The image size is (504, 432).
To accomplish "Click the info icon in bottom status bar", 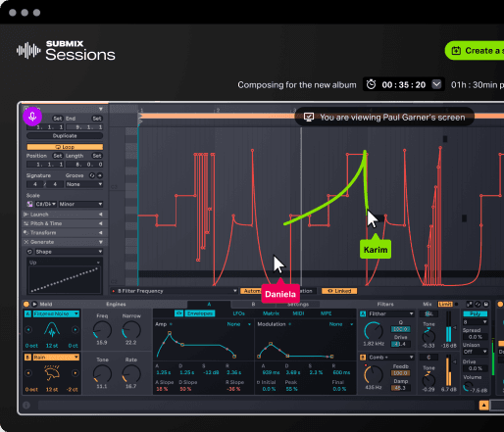I will click(26, 406).
